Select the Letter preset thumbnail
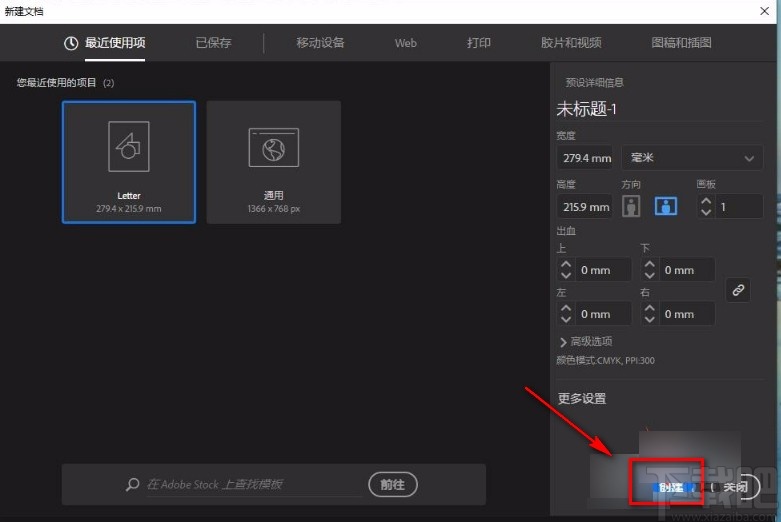 [129, 162]
